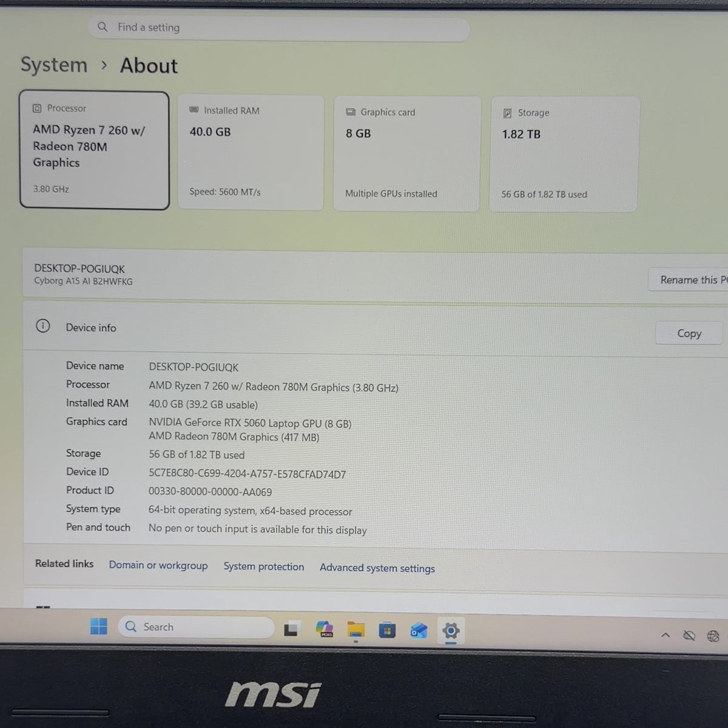Select the Installed RAM summary card
This screenshot has height=728, width=728.
(x=251, y=152)
